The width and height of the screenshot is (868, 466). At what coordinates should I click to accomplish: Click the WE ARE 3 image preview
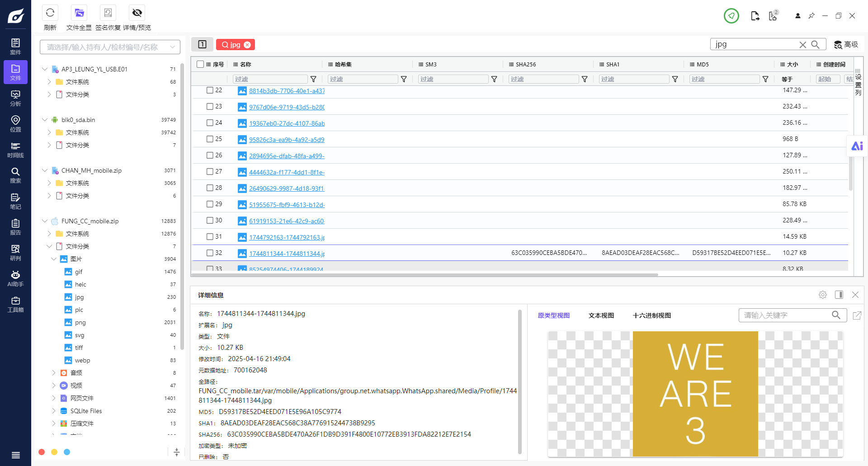tap(695, 394)
